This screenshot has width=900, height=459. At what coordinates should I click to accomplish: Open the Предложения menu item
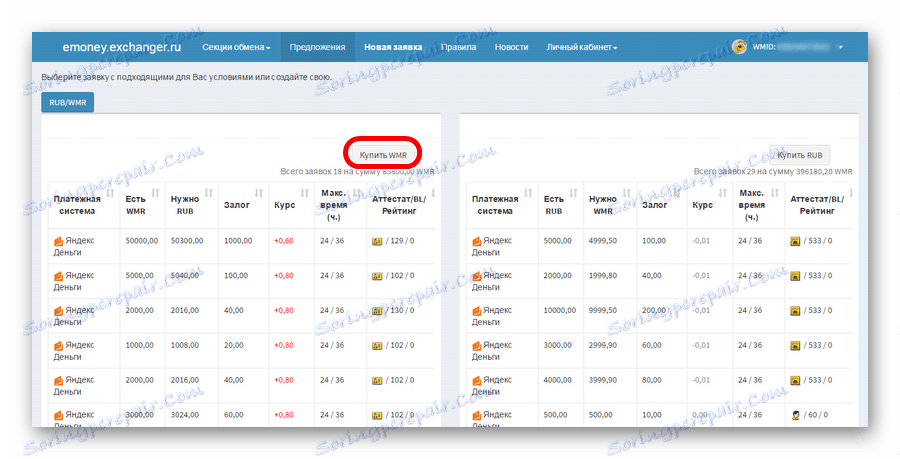tap(317, 47)
